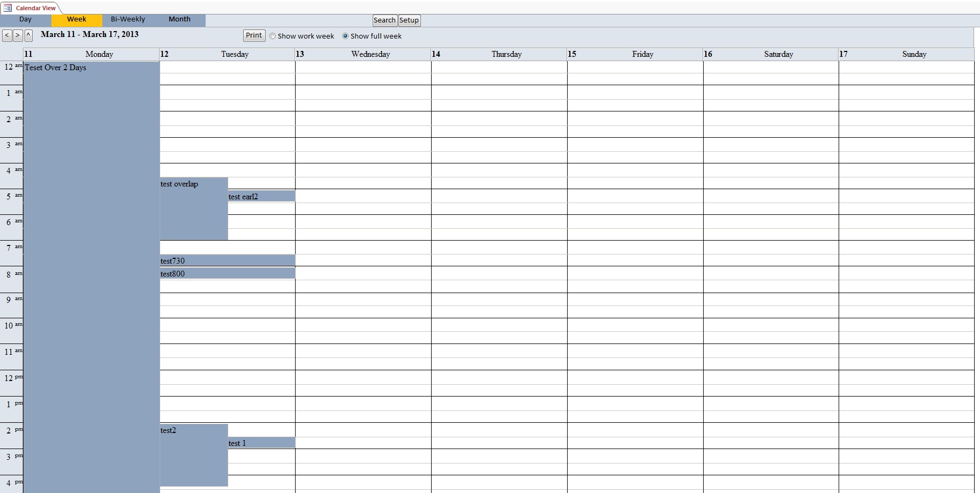Select the 'test730' appointment

[x=225, y=260]
